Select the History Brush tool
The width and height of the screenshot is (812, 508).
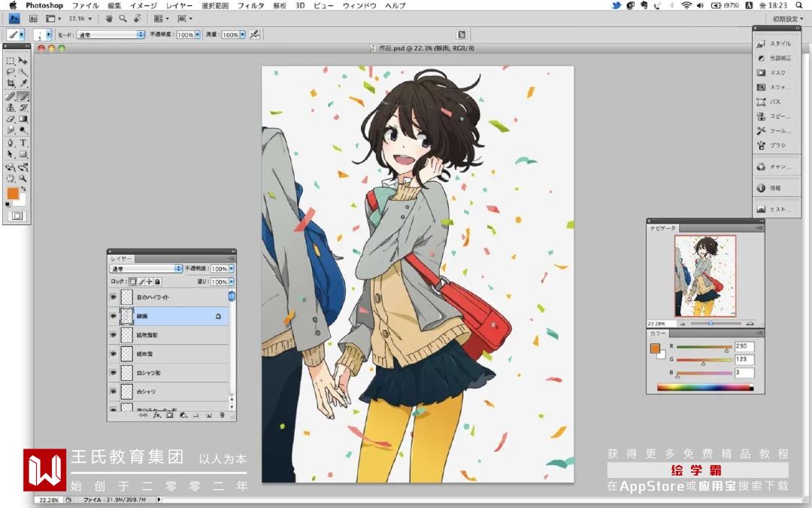pyautogui.click(x=23, y=108)
